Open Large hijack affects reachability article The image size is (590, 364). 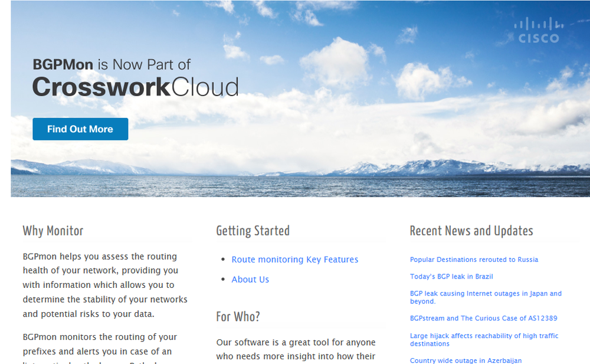click(x=484, y=340)
